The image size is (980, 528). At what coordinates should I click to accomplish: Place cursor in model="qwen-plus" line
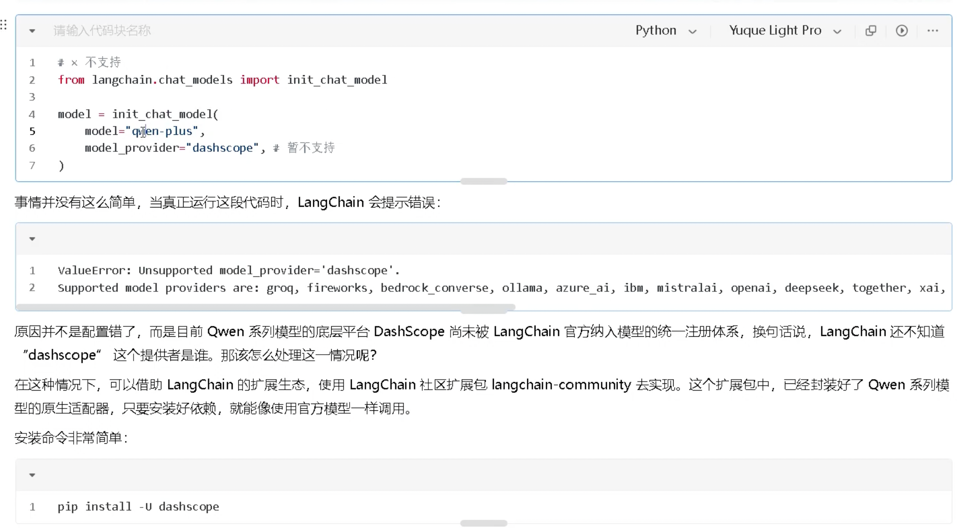[145, 131]
